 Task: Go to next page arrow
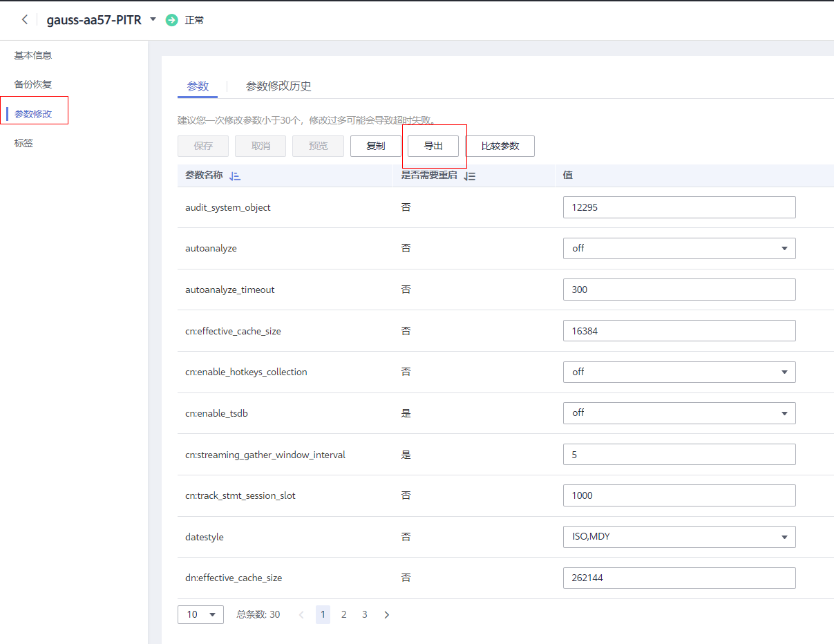coord(386,614)
